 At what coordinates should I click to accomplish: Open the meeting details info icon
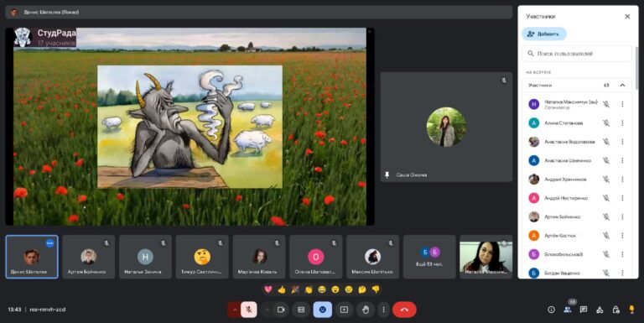551,310
